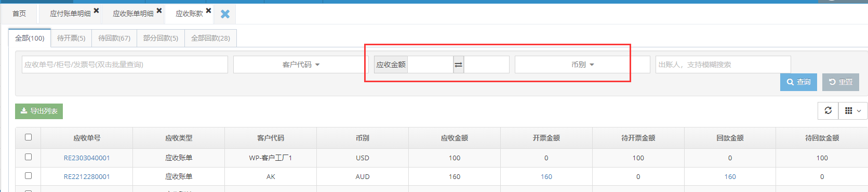Select the 全部回款(28) filter tab
Screen dimensions: 868x192
210,38
